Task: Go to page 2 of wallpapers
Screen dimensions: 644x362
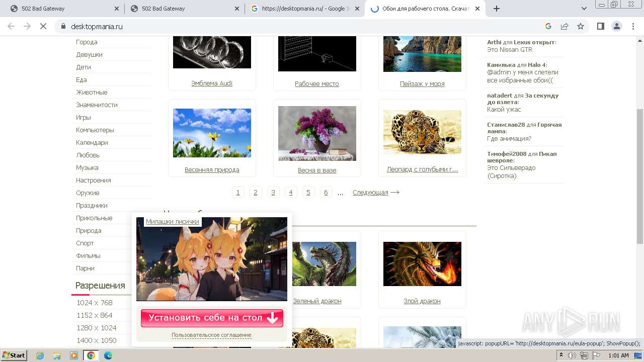Action: pos(256,192)
